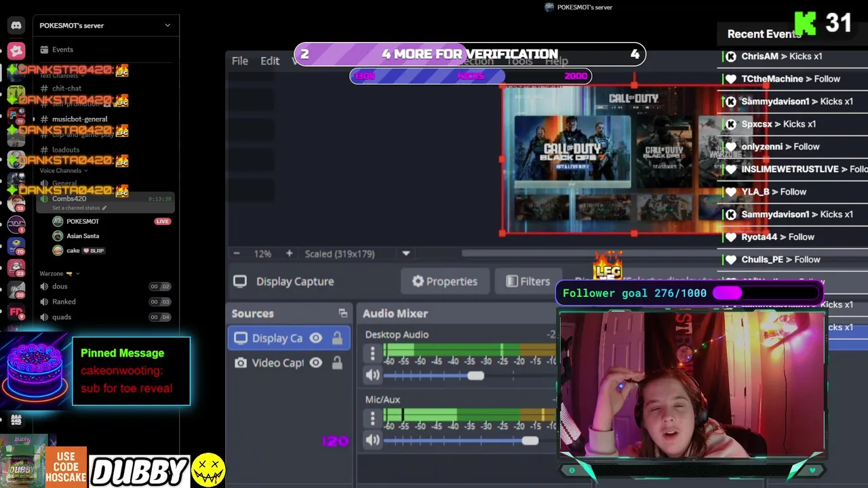Expand POKESMOT's server dropdown chevron
The height and width of the screenshot is (488, 868).
coord(167,25)
